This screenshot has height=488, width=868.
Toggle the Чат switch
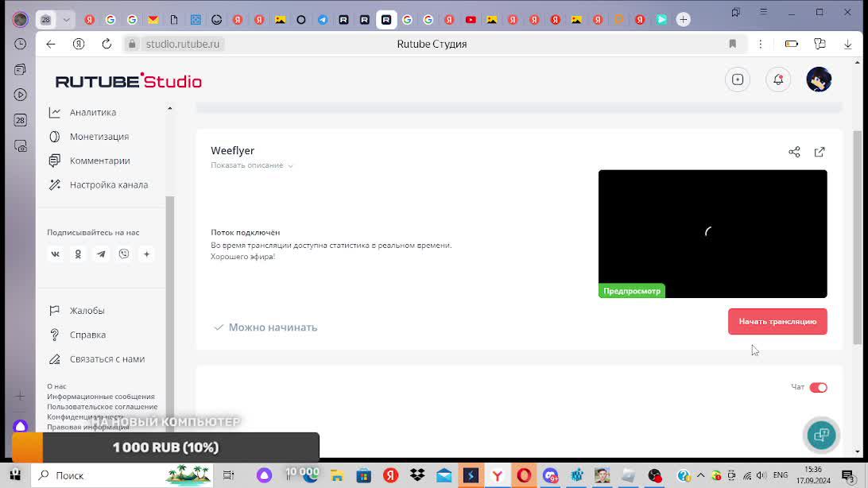click(818, 387)
